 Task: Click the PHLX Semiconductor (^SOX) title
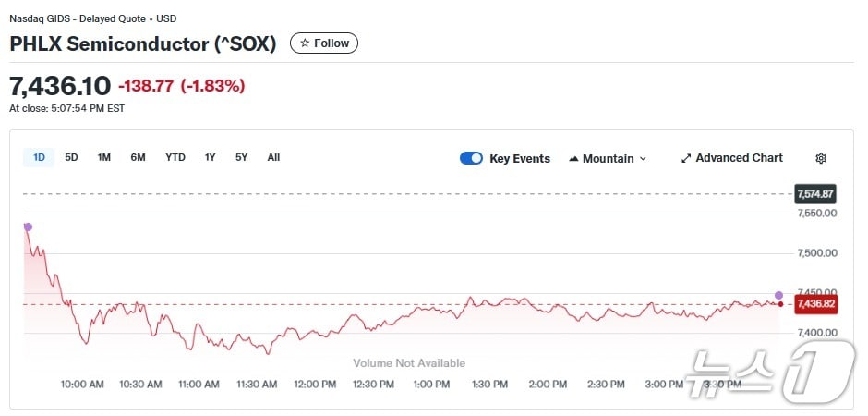pyautogui.click(x=143, y=43)
